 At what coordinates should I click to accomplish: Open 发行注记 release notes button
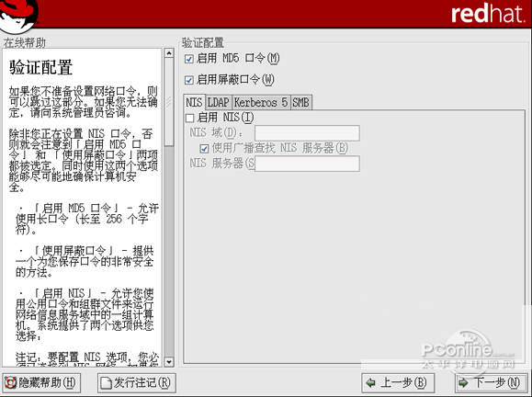tap(136, 383)
